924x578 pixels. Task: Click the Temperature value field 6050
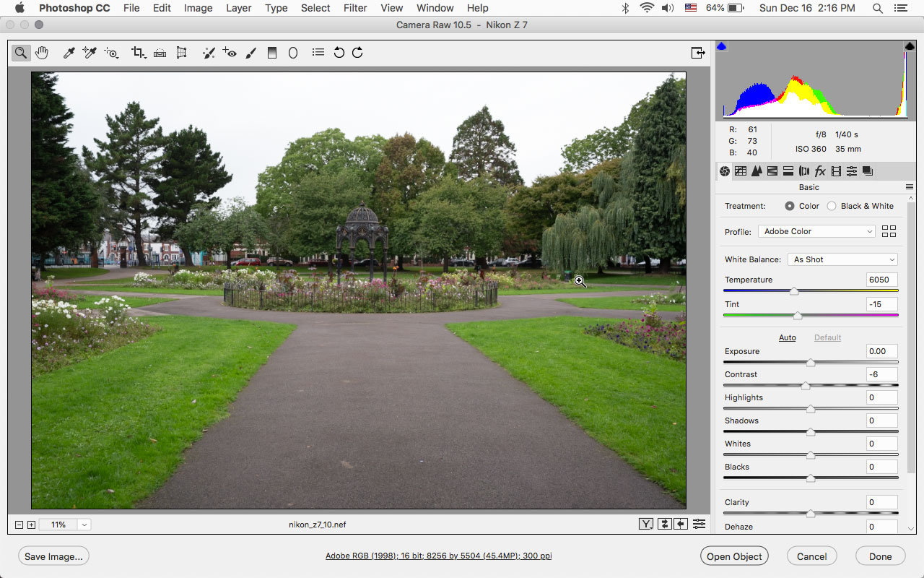coord(882,280)
